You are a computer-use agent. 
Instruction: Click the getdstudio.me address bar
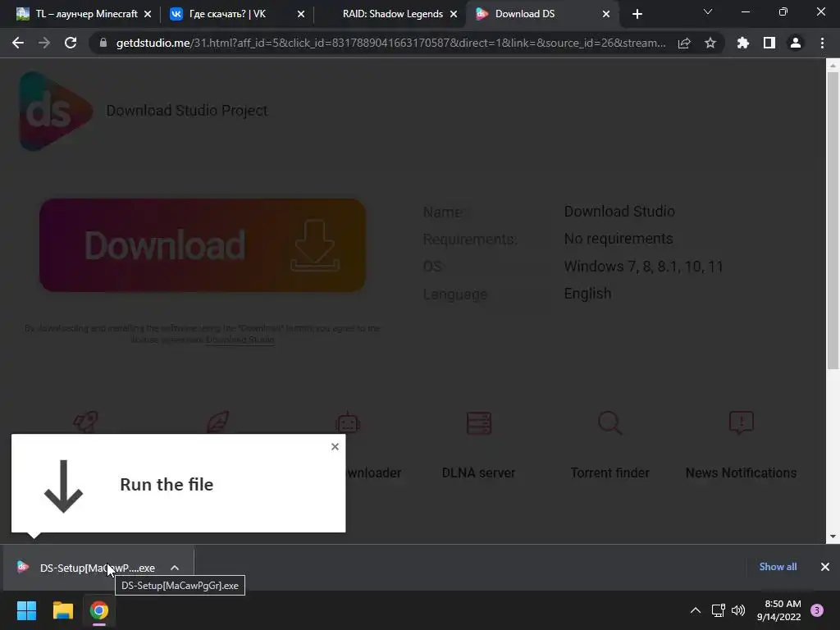[391, 43]
